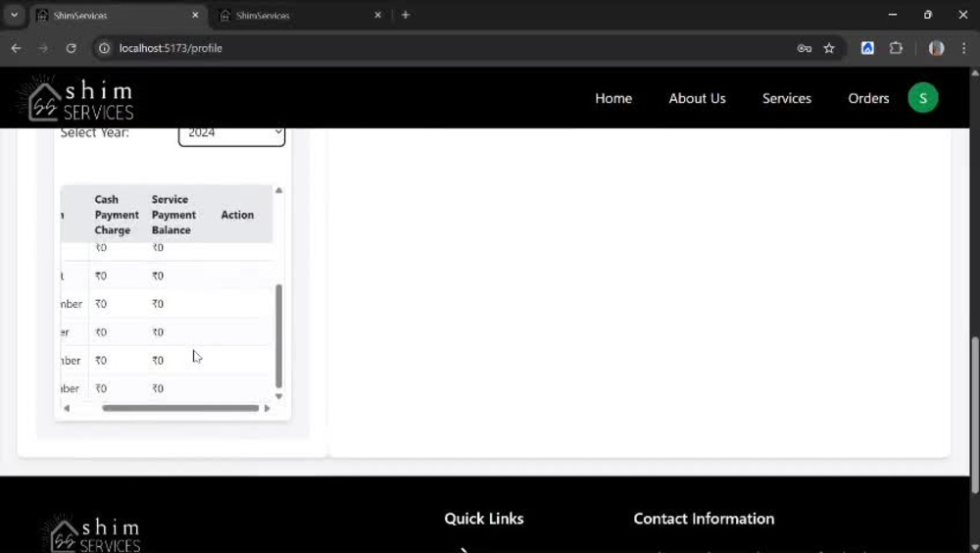Viewport: 980px width, 553px height.
Task: Open Services from the navbar
Action: click(786, 98)
